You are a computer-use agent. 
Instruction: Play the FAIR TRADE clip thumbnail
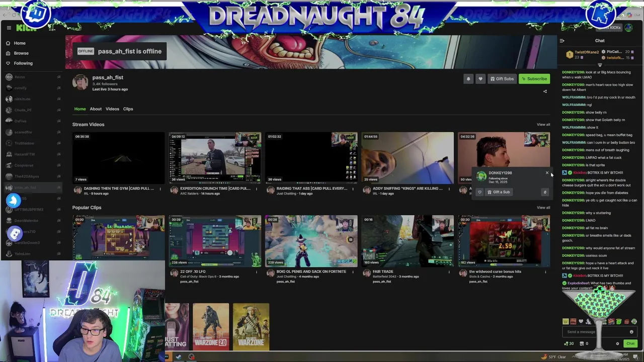tap(408, 241)
